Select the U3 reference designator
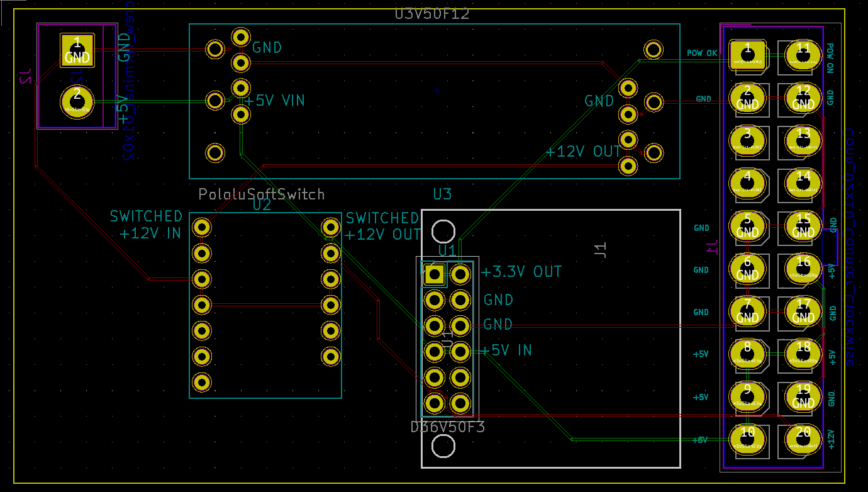The image size is (868, 492). [442, 194]
